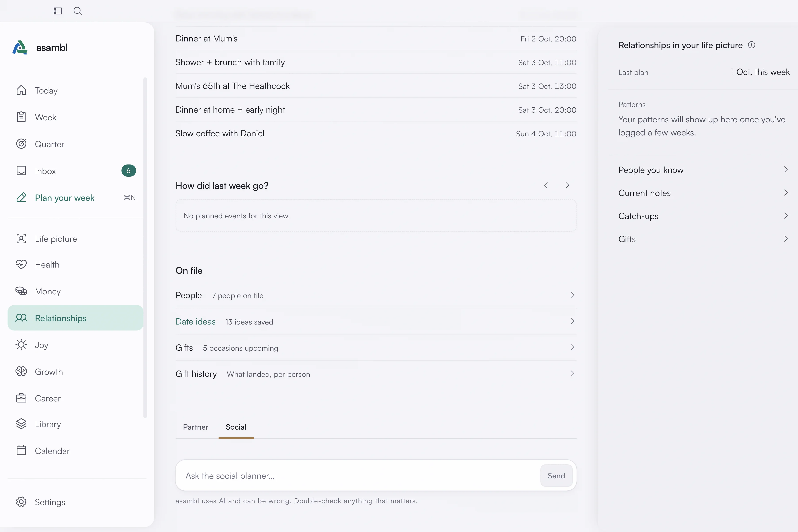
Task: Open the Inbox tray icon
Action: point(21,171)
